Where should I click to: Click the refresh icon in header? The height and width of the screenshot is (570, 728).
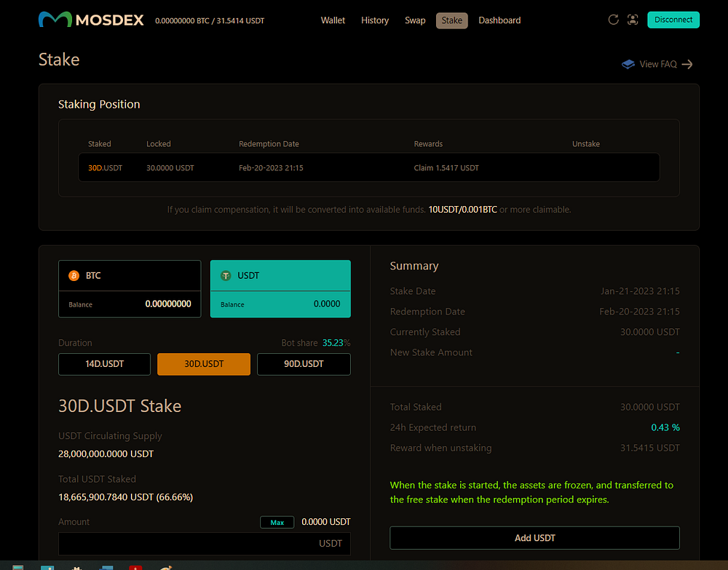pyautogui.click(x=613, y=20)
